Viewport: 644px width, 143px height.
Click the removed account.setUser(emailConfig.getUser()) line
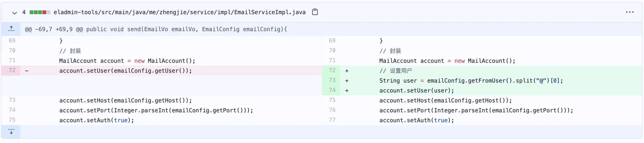(x=125, y=71)
